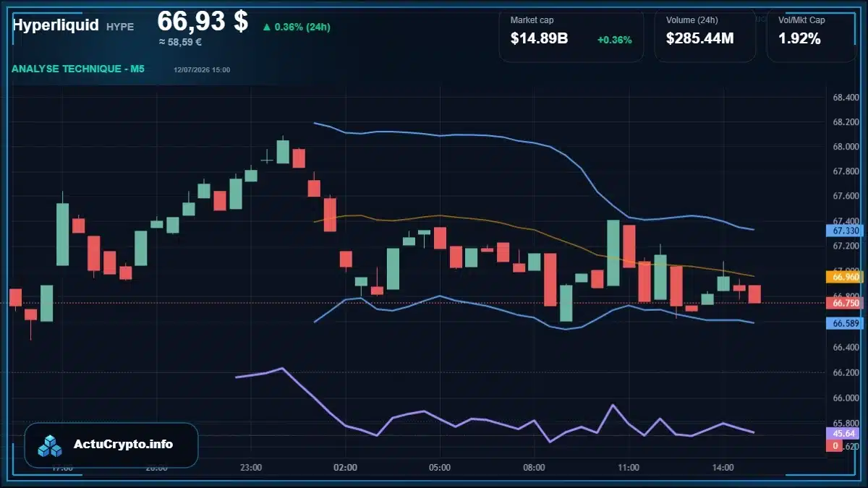Click the 02:00 time axis marker

[x=345, y=468]
